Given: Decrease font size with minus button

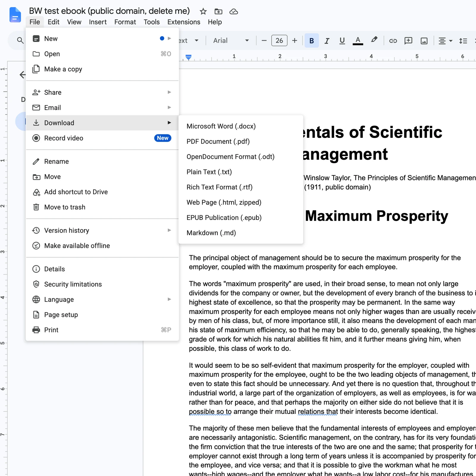Looking at the screenshot, I should click(x=264, y=41).
